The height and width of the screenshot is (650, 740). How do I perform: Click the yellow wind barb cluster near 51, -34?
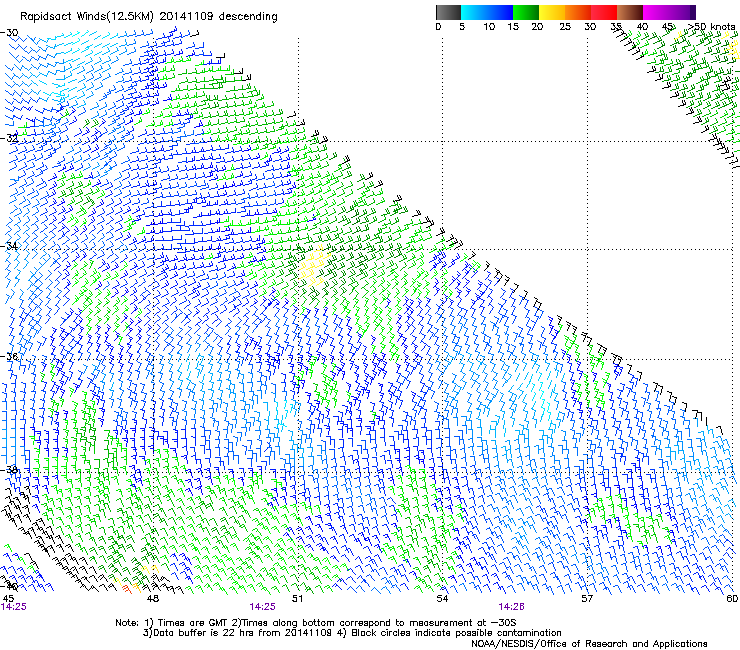tap(314, 267)
